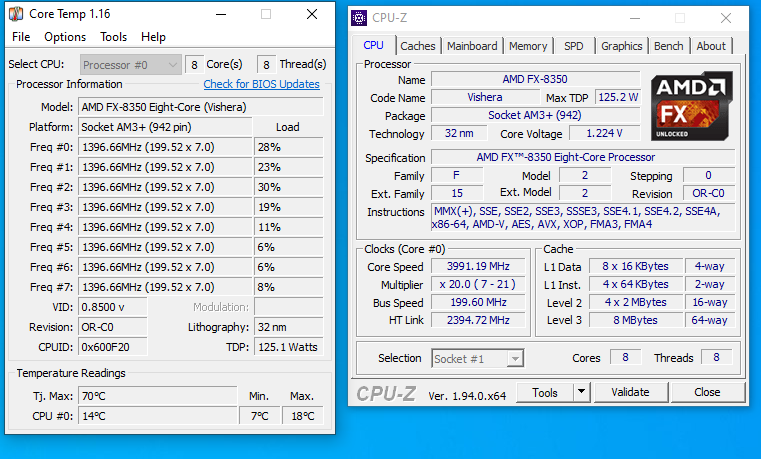Switch to the About tab in CPU-Z
Viewport: 761px width, 459px height.
click(711, 46)
